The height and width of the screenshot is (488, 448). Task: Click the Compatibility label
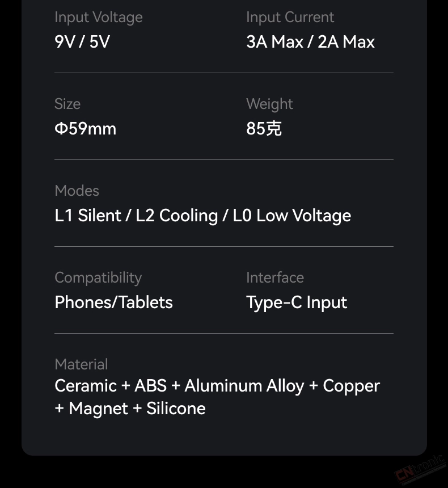98,278
